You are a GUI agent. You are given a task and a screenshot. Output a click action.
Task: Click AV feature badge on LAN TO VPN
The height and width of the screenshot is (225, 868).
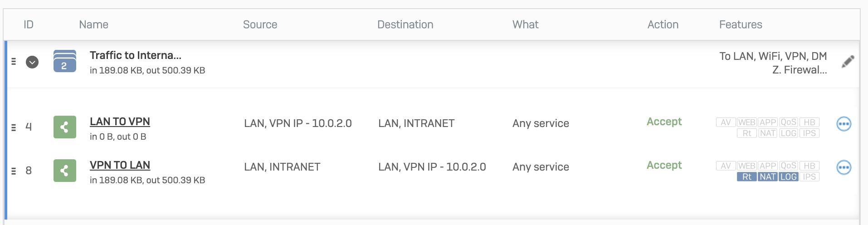click(x=726, y=122)
